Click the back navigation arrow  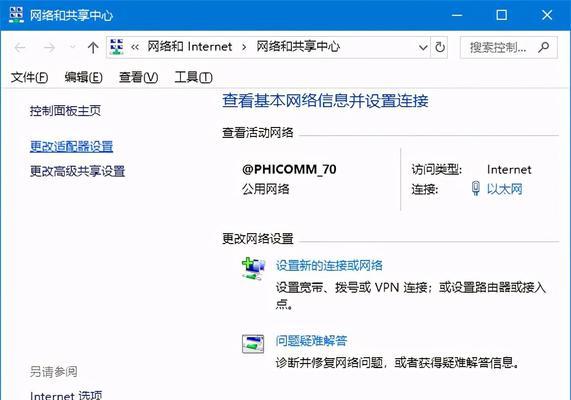[20, 47]
